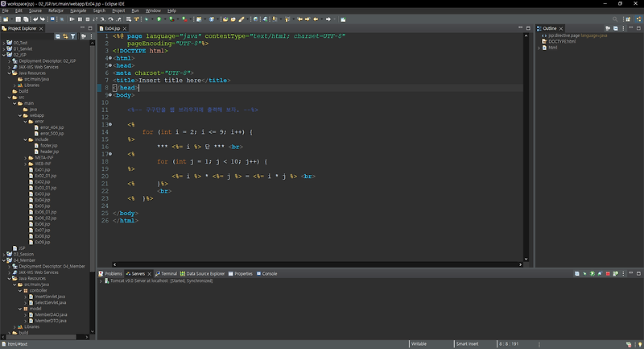Click Collapse All in Project Explorer

click(x=56, y=36)
